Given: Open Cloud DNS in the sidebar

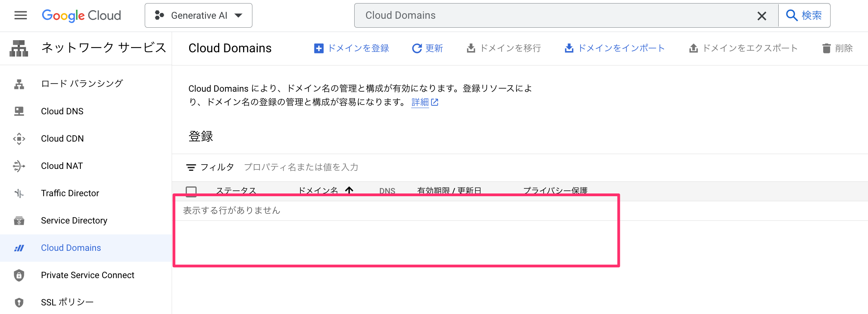Looking at the screenshot, I should click(86, 111).
